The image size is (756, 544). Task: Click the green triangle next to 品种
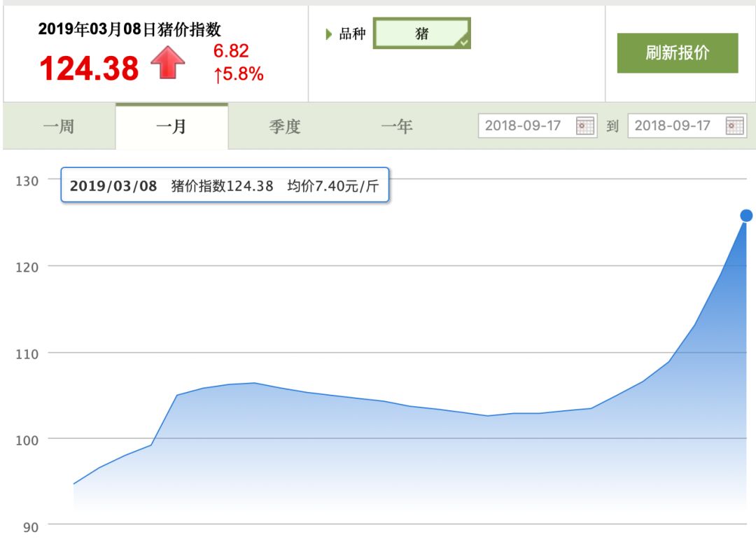[x=329, y=34]
